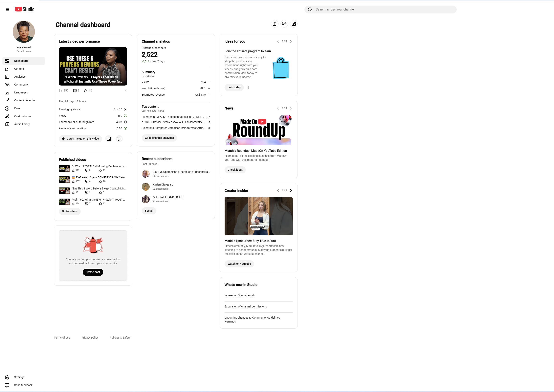
Task: Open comments icon beside Catch me up
Action: [119, 139]
